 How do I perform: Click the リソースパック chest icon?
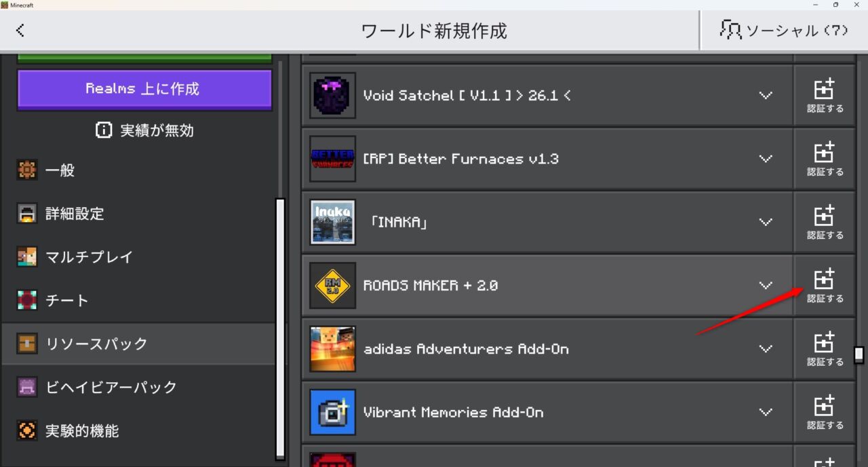(x=27, y=344)
